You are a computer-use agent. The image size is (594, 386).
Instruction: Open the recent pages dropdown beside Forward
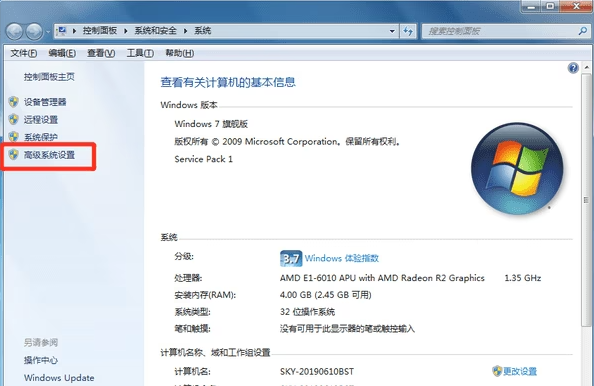click(48, 32)
